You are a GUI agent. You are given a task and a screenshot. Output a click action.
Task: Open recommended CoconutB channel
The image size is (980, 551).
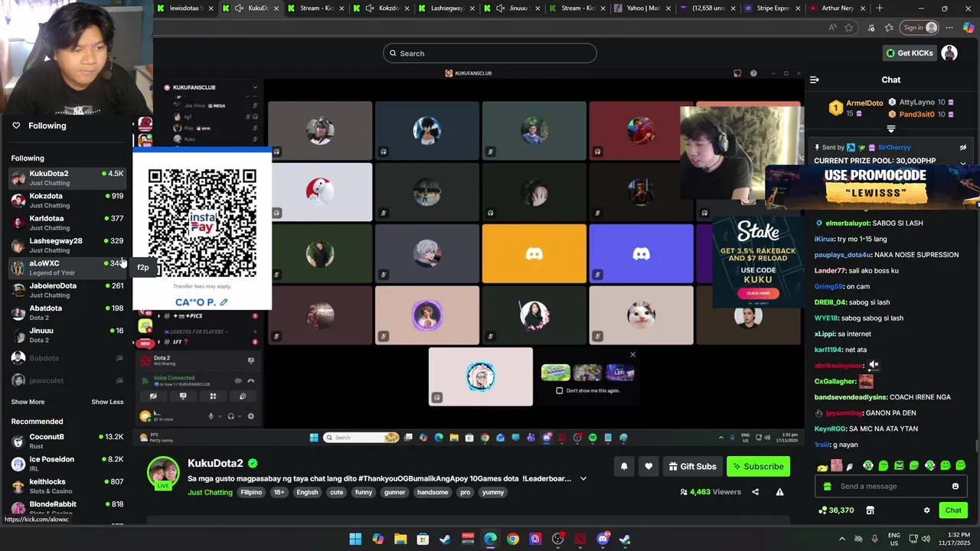pos(67,441)
